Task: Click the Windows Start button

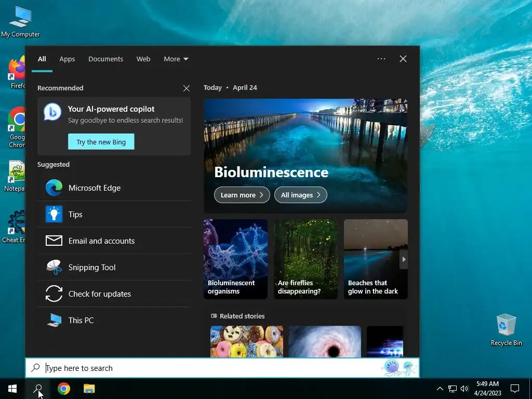Action: coord(12,389)
